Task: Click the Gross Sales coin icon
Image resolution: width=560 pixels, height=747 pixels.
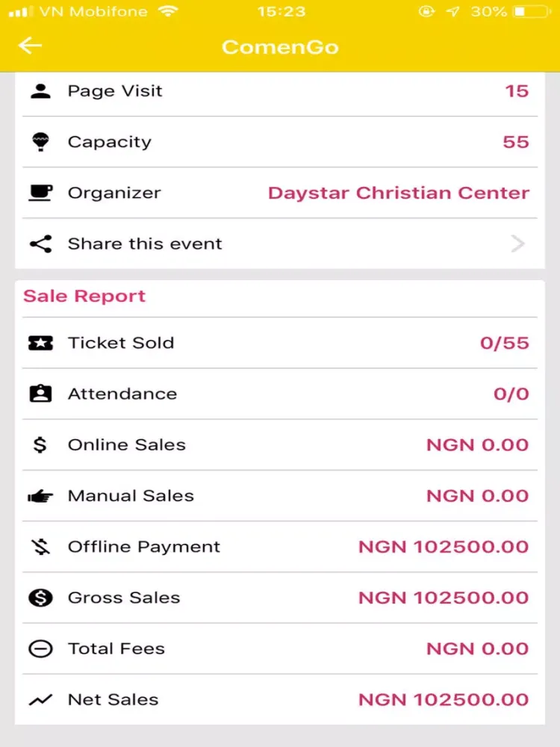Action: click(40, 598)
